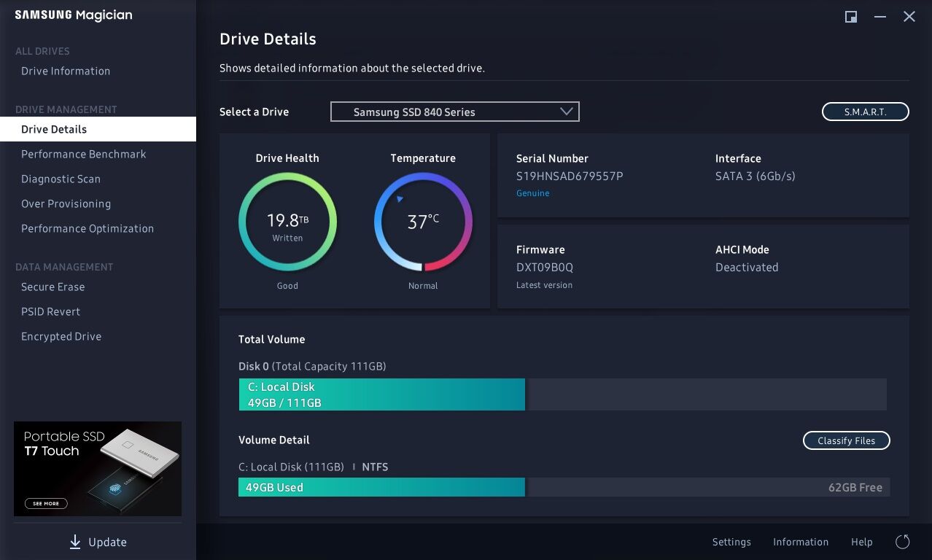Open the Over Provisioning page
The height and width of the screenshot is (560, 932).
[66, 203]
